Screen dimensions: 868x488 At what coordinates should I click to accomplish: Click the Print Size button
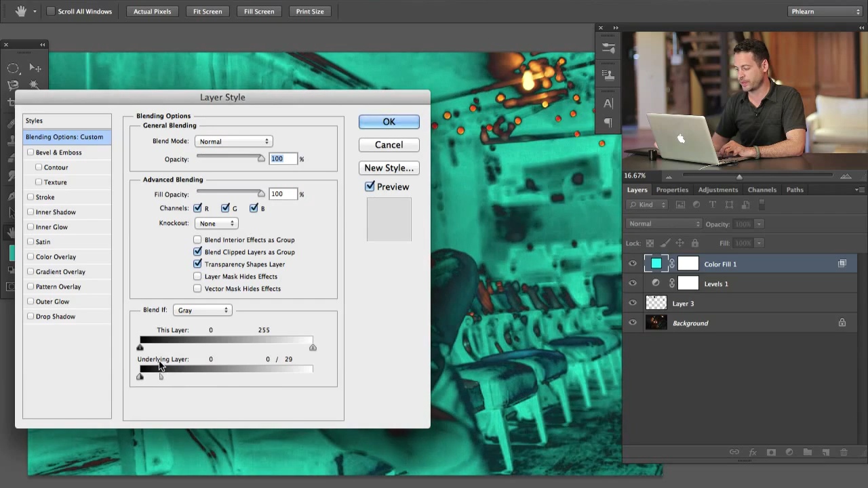310,12
